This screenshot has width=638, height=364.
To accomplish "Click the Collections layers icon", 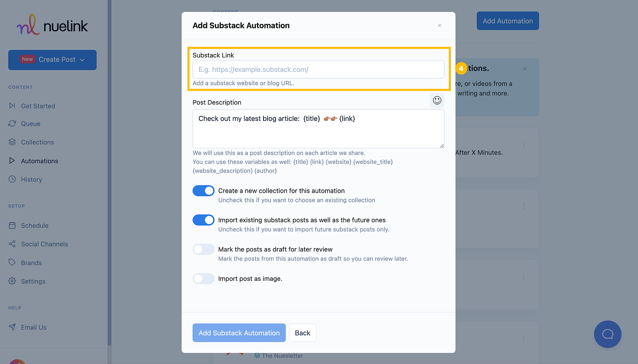I will [x=12, y=142].
